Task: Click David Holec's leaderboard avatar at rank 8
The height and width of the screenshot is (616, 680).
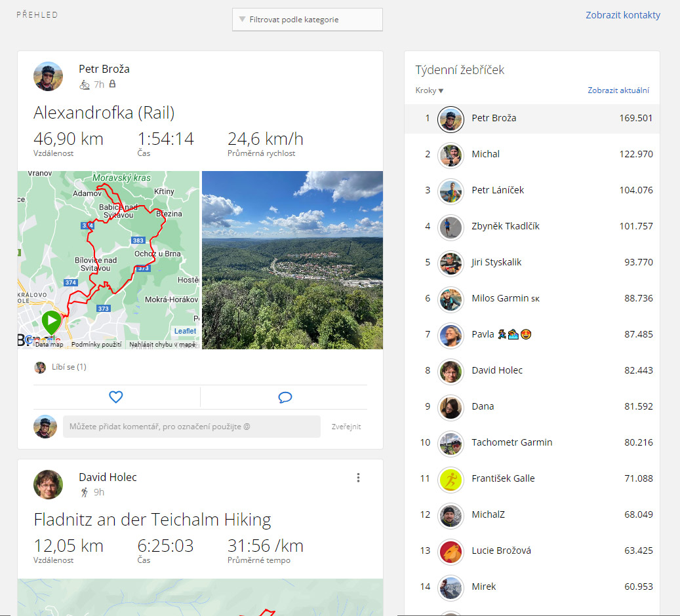Action: (x=450, y=371)
